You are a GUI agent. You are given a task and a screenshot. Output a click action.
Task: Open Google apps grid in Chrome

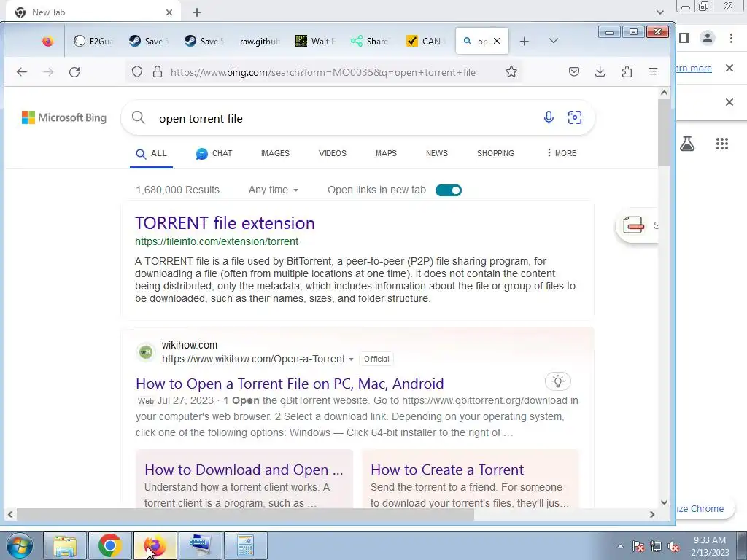721,144
